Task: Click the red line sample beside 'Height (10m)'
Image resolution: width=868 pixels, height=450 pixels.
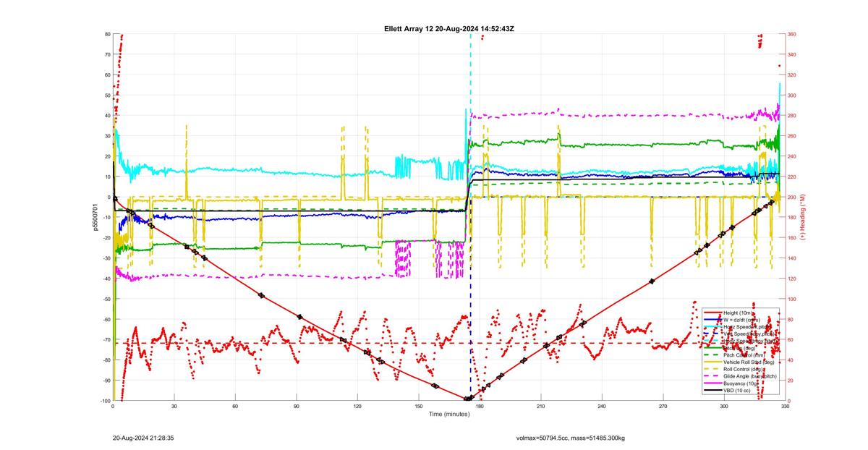Action: pyautogui.click(x=712, y=313)
